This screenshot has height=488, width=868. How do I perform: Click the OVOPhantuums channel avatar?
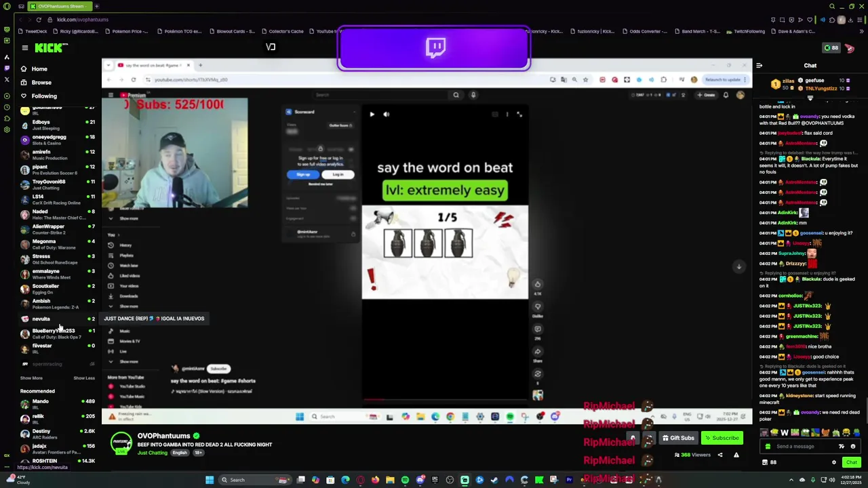pos(121,443)
